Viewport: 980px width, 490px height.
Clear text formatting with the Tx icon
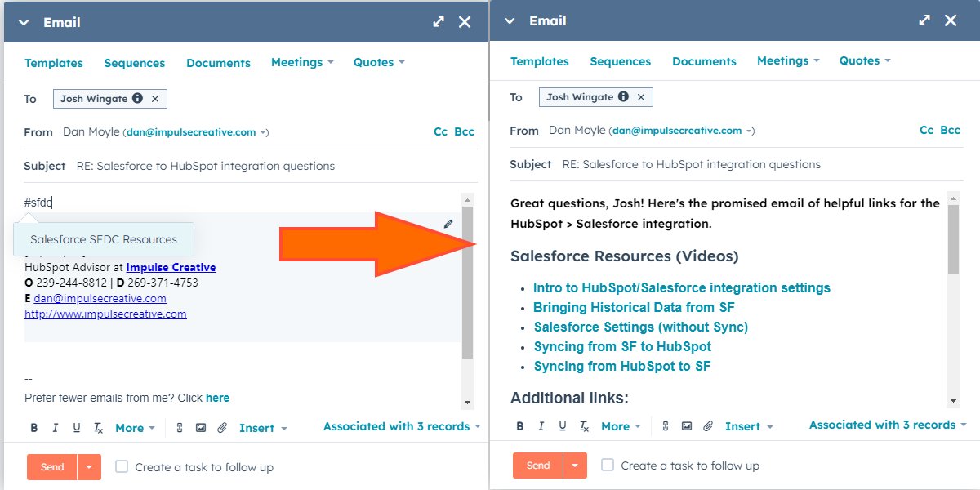(98, 427)
